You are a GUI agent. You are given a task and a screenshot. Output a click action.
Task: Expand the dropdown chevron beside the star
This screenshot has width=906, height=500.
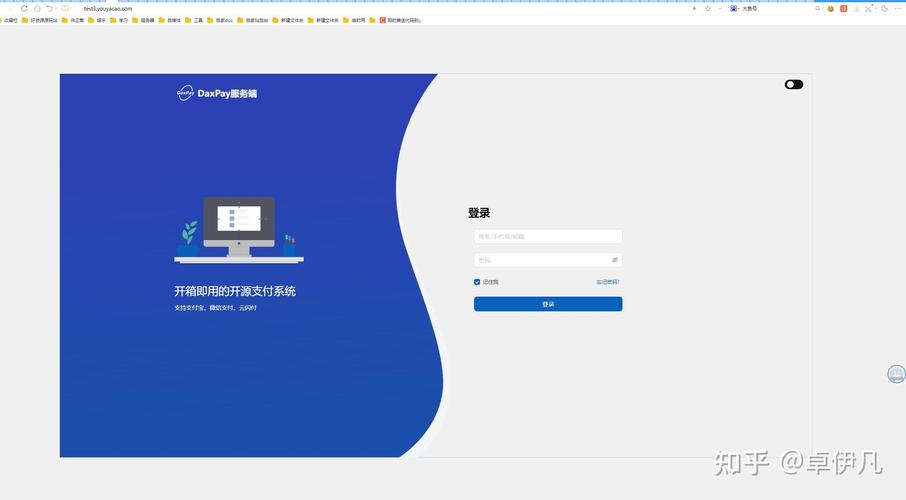pyautogui.click(x=720, y=9)
